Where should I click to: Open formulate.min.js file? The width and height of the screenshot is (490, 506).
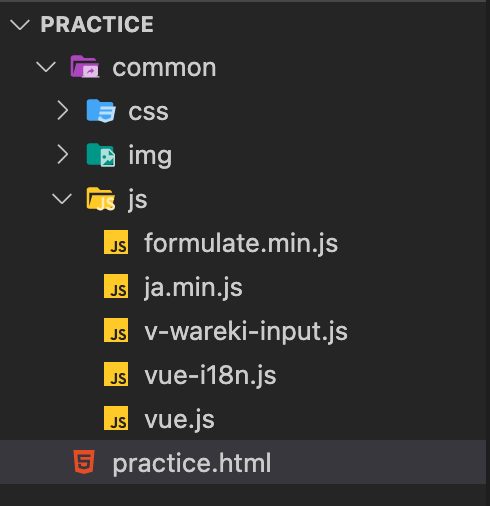click(241, 243)
